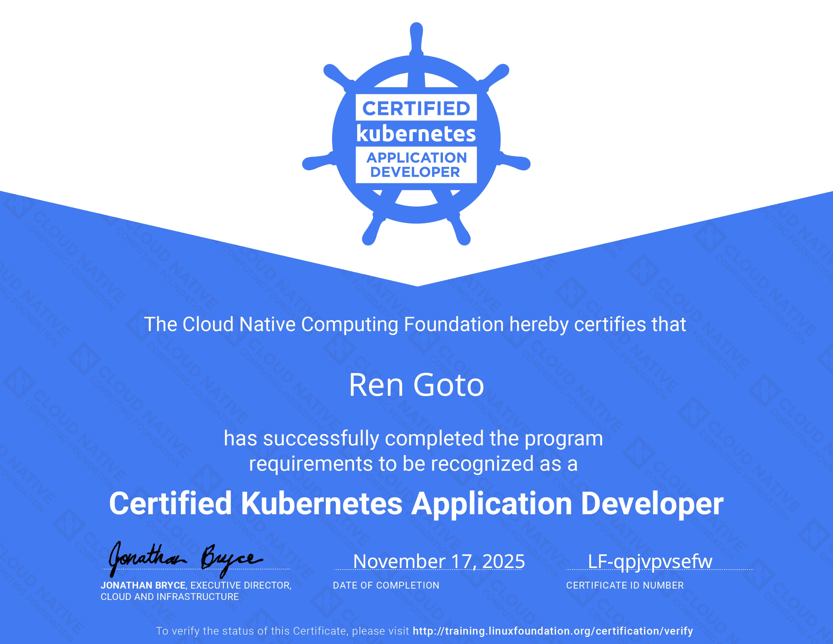Click the November 17, 2025 date
This screenshot has width=833, height=644.
point(439,561)
